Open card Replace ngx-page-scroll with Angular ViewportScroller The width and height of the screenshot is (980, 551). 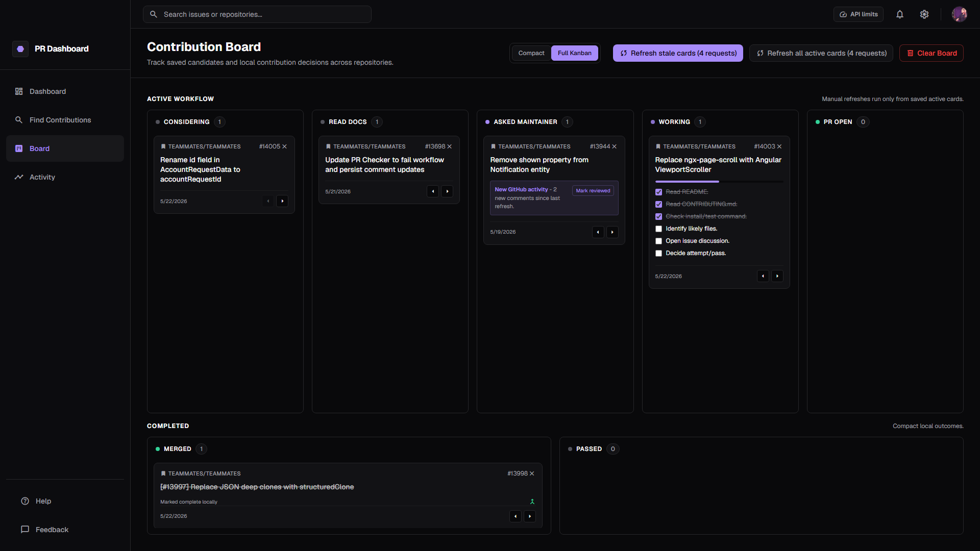[x=718, y=165]
